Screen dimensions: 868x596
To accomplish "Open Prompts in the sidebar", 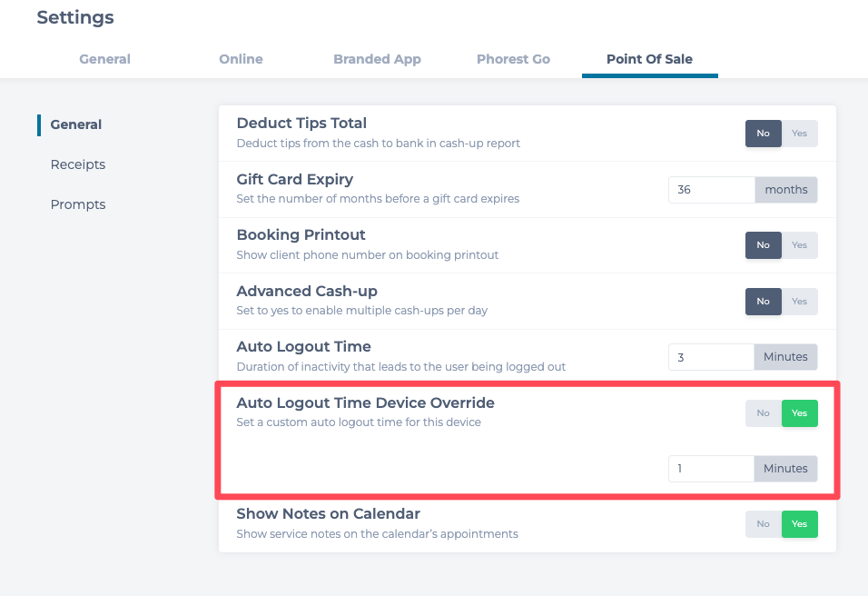I will pyautogui.click(x=78, y=204).
